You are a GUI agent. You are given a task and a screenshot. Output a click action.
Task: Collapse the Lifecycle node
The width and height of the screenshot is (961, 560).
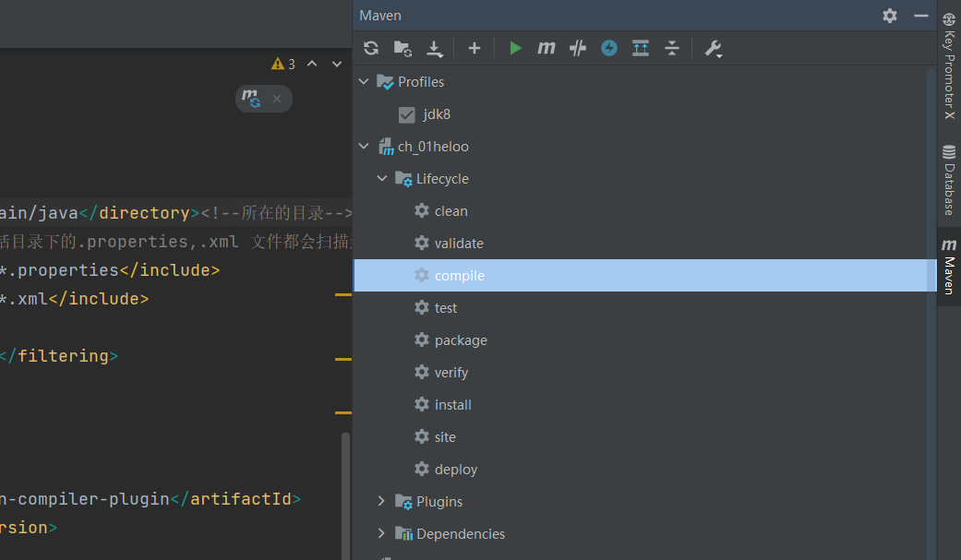click(382, 178)
